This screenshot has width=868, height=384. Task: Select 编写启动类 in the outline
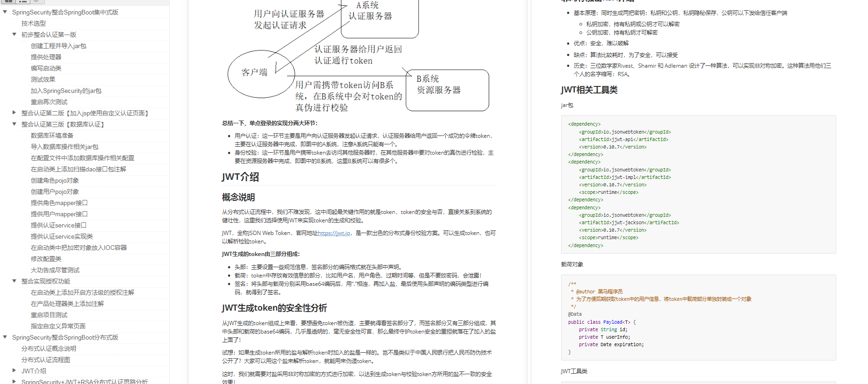pos(46,68)
